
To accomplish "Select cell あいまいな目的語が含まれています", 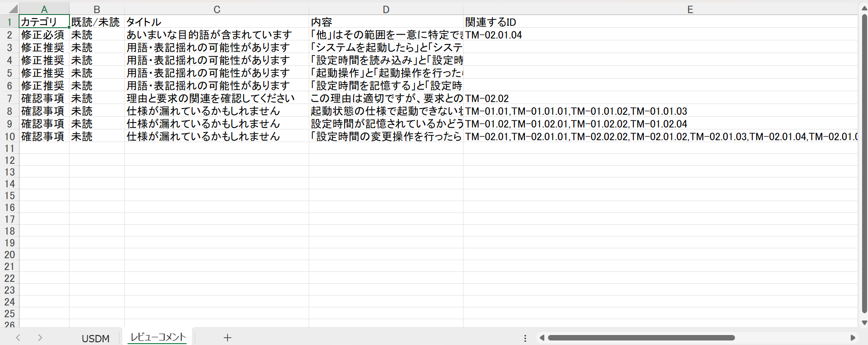I will tap(217, 34).
